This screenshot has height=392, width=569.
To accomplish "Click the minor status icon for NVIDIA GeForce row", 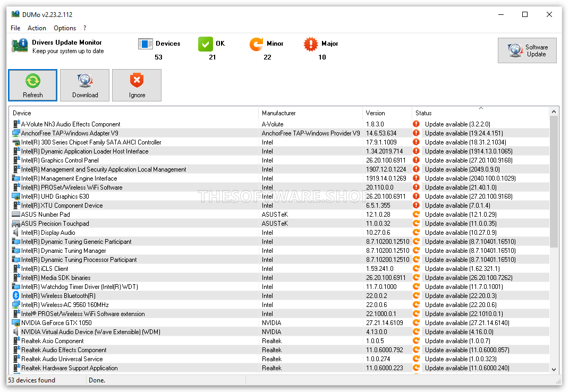I will 416,322.
